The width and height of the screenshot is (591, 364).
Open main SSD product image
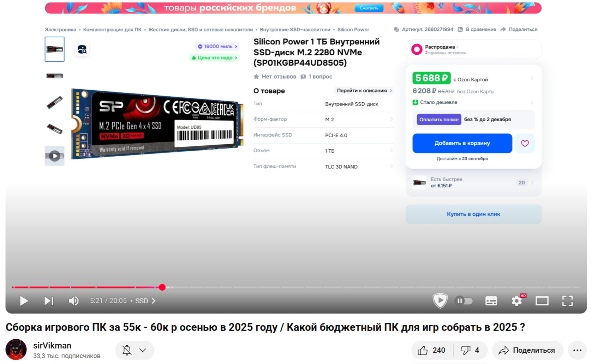[x=157, y=124]
